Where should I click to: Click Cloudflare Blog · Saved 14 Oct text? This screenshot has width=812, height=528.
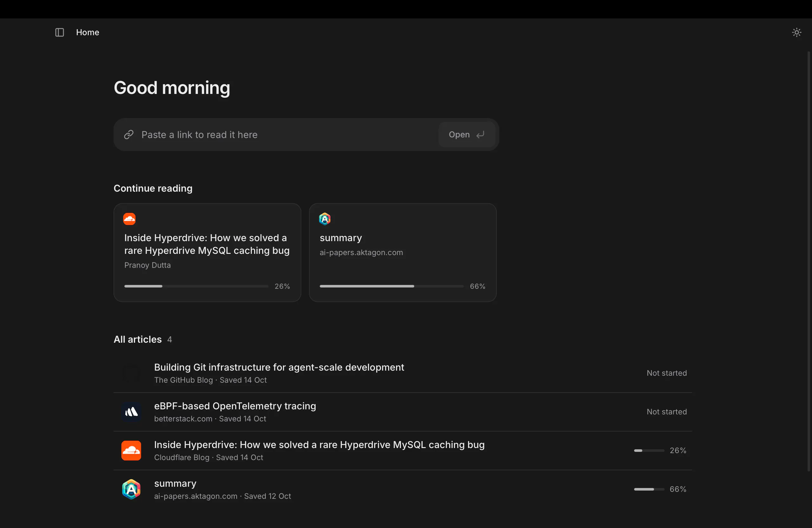(x=209, y=457)
